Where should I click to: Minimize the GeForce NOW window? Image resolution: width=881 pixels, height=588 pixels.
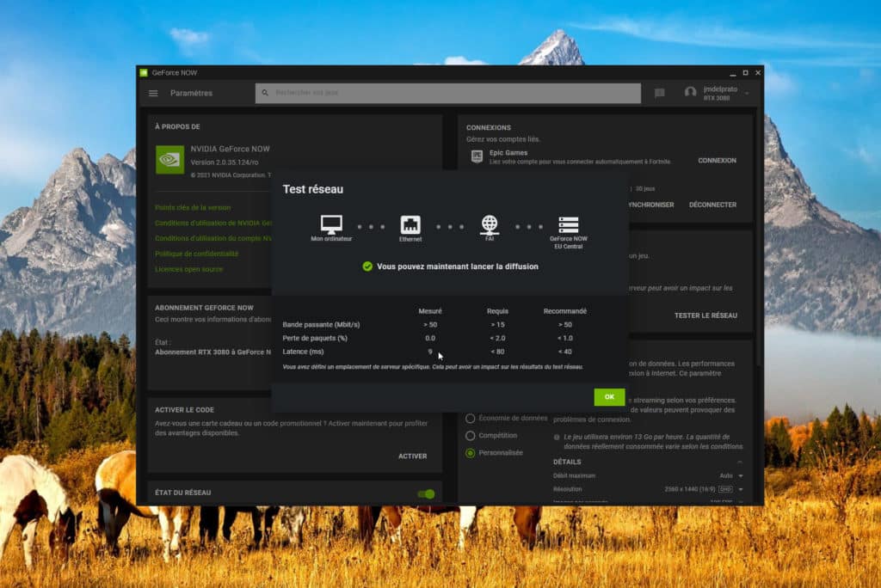[733, 73]
